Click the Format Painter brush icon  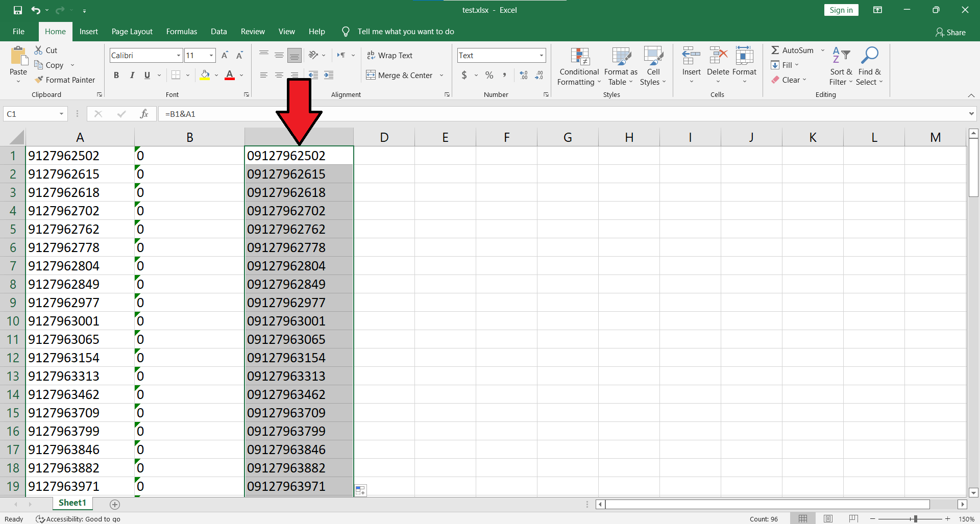(39, 80)
